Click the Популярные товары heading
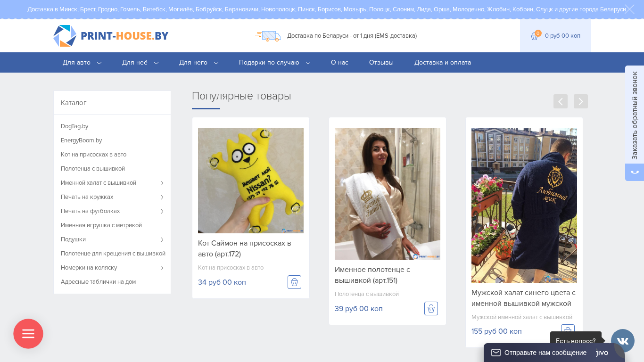The height and width of the screenshot is (362, 644). click(x=241, y=96)
